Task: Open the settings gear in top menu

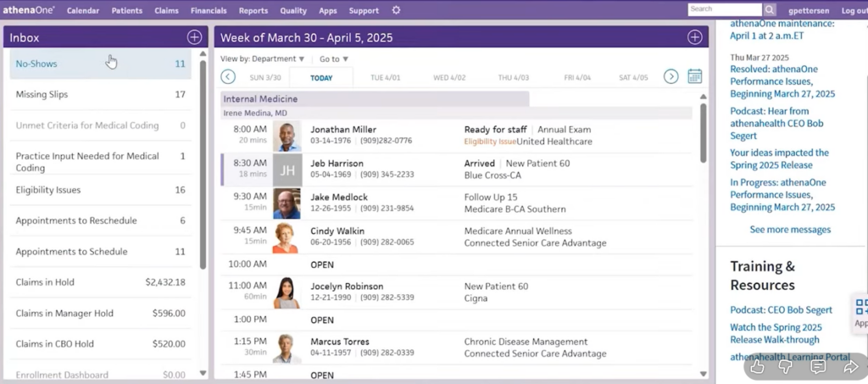Action: (396, 10)
